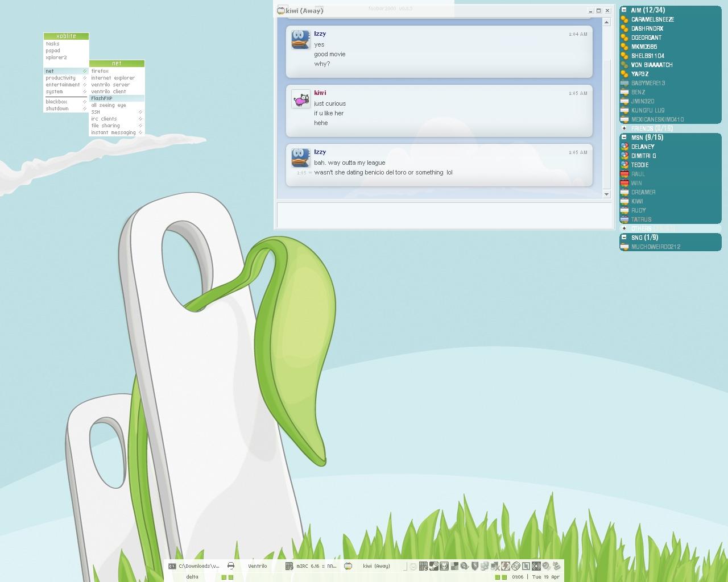The height and width of the screenshot is (582, 728).
Task: Open the shutdown submenu
Action: 66,109
